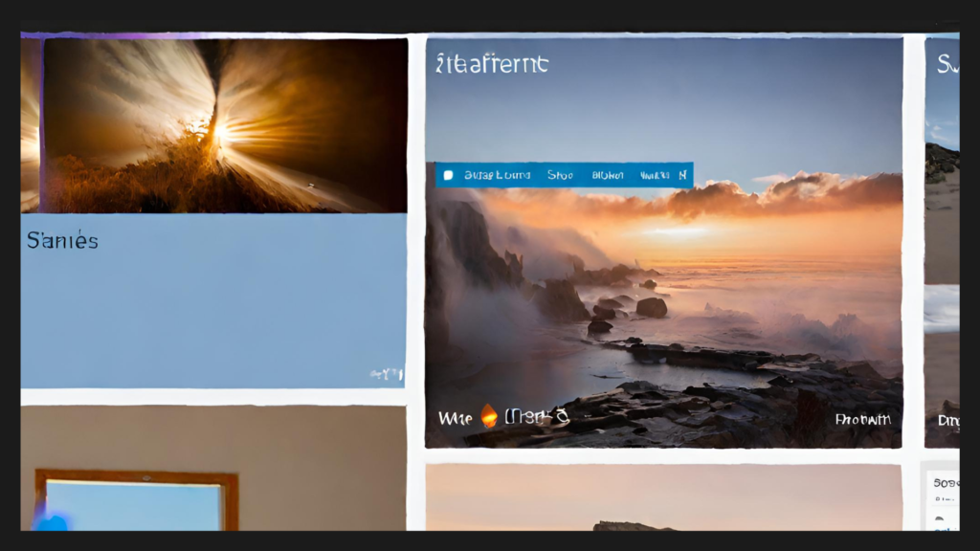Click the text right of flame icon
The height and width of the screenshot is (551, 980).
537,417
